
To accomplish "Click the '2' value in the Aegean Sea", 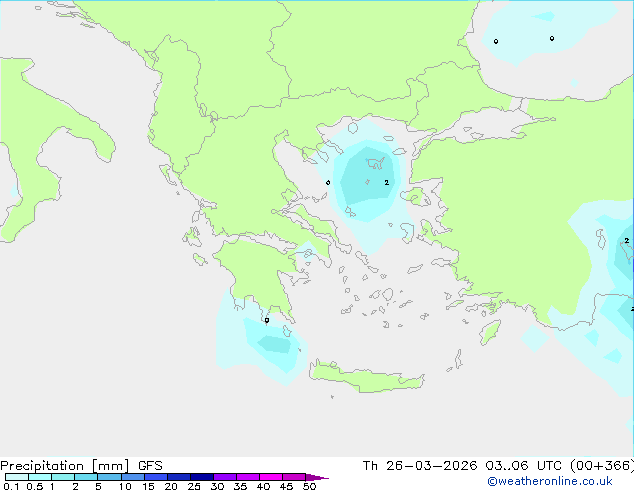I will coord(387,183).
